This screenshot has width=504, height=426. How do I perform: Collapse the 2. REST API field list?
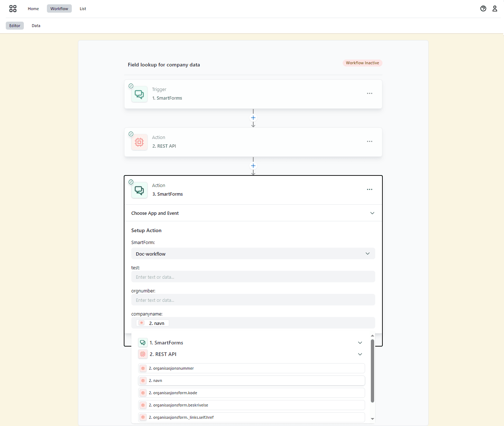point(360,354)
